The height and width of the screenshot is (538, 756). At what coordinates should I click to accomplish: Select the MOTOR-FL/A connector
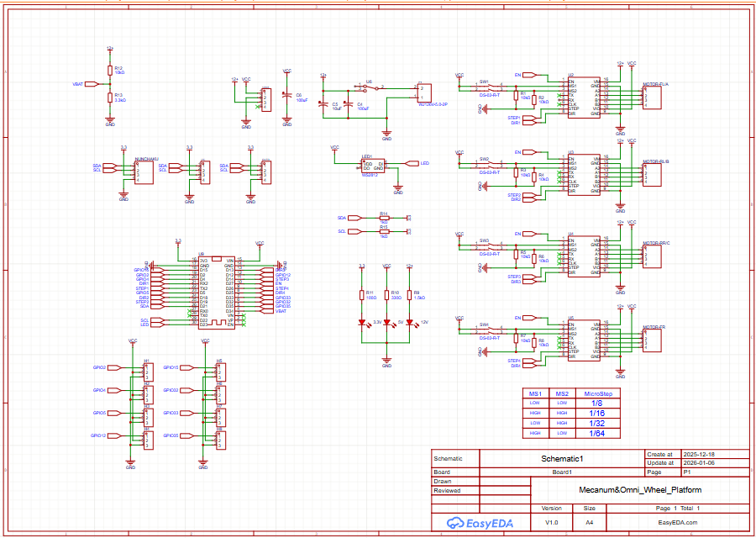pos(653,98)
